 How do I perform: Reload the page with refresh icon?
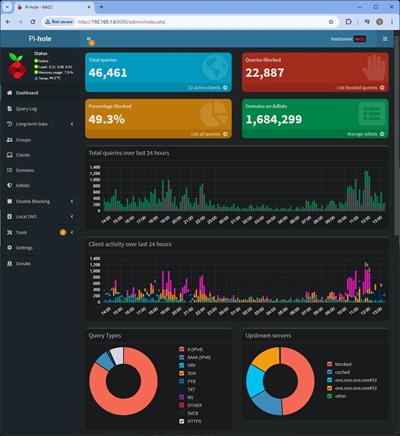pyautogui.click(x=33, y=22)
